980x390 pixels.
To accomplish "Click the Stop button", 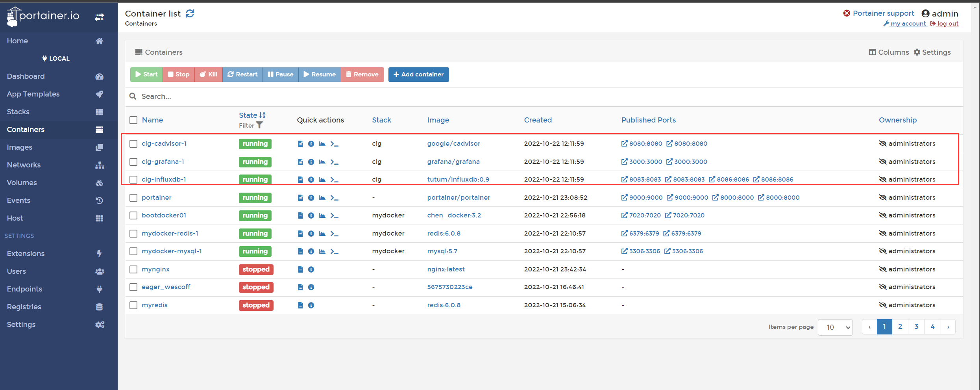I will click(x=178, y=74).
